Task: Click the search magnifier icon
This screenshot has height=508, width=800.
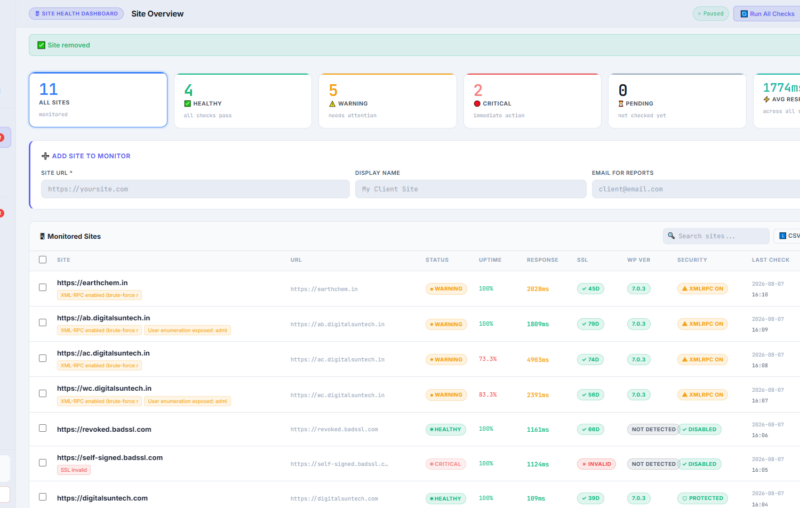Action: click(671, 236)
